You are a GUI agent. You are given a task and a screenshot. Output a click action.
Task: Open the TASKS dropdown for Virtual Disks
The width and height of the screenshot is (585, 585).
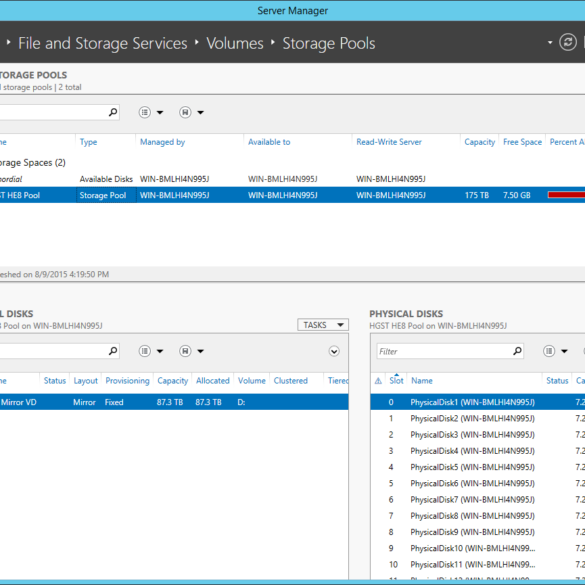[323, 325]
